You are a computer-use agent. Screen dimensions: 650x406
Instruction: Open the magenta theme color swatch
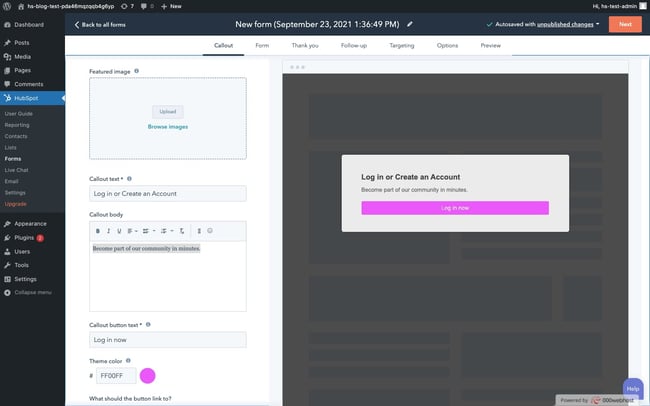pyautogui.click(x=148, y=376)
